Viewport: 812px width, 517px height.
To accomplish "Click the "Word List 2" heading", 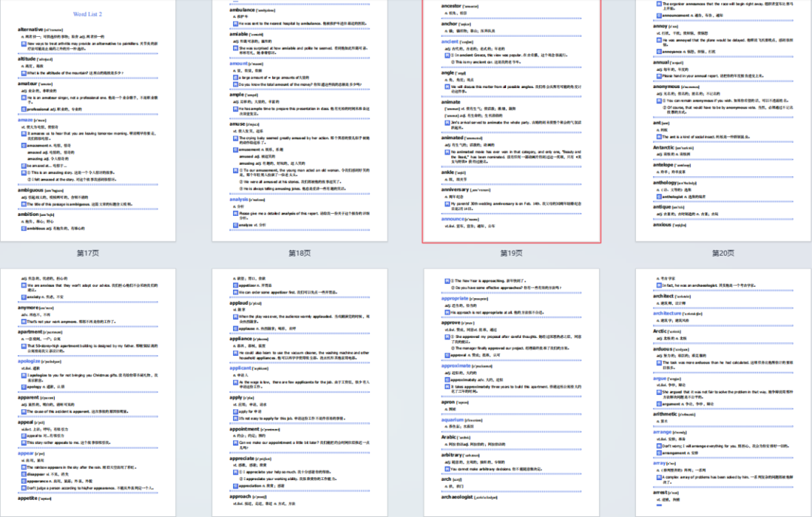I will coord(88,14).
